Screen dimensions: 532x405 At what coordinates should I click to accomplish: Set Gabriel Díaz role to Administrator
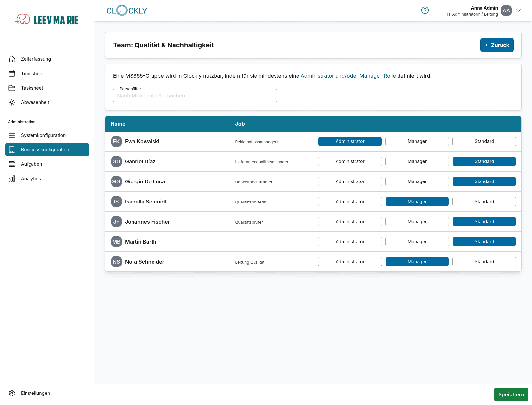point(350,161)
